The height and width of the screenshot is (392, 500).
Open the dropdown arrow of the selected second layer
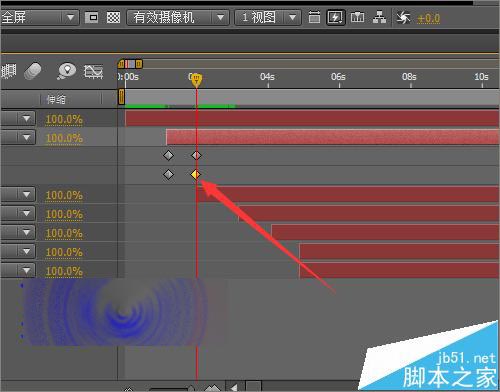click(x=26, y=137)
